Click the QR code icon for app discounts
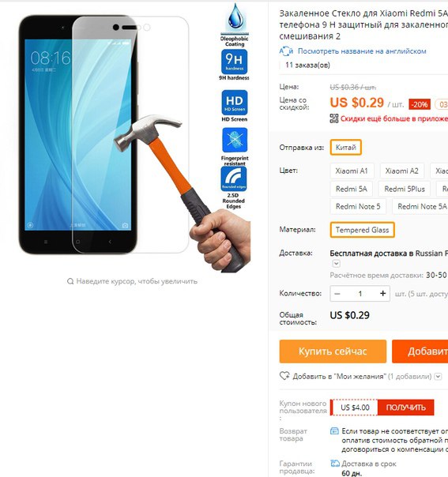The width and height of the screenshot is (448, 477). pyautogui.click(x=334, y=118)
